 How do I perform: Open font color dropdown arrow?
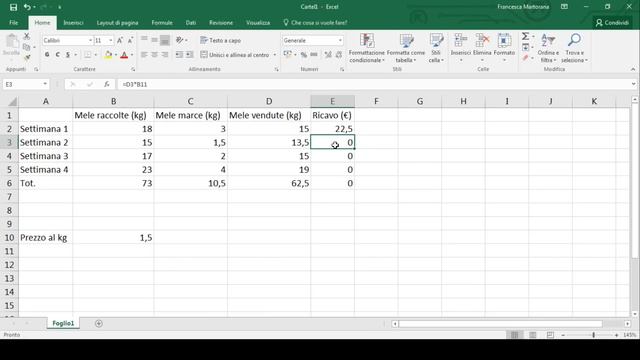tap(132, 55)
